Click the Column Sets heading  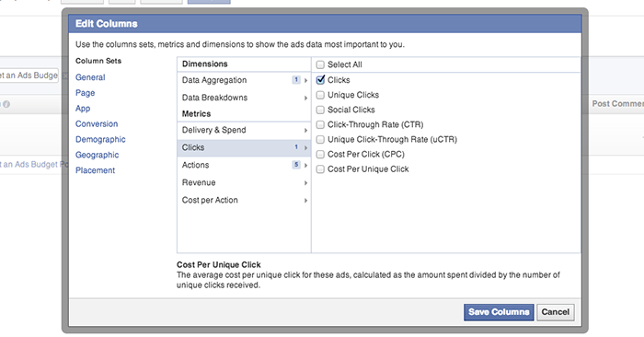click(x=98, y=61)
